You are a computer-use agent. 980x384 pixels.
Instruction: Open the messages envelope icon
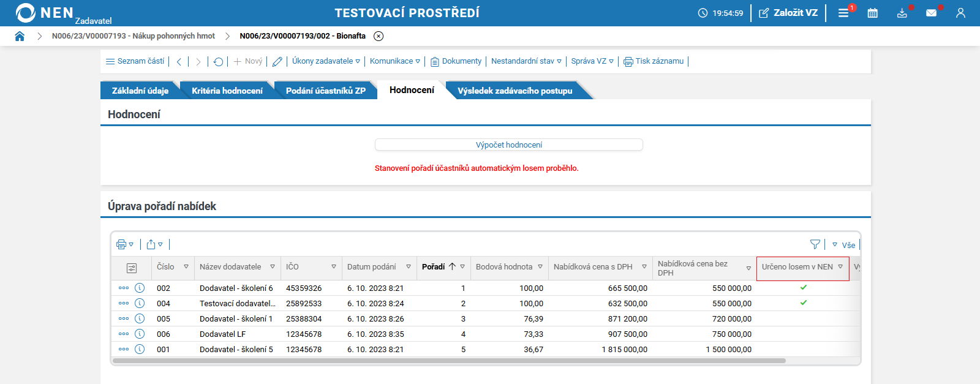click(x=931, y=13)
